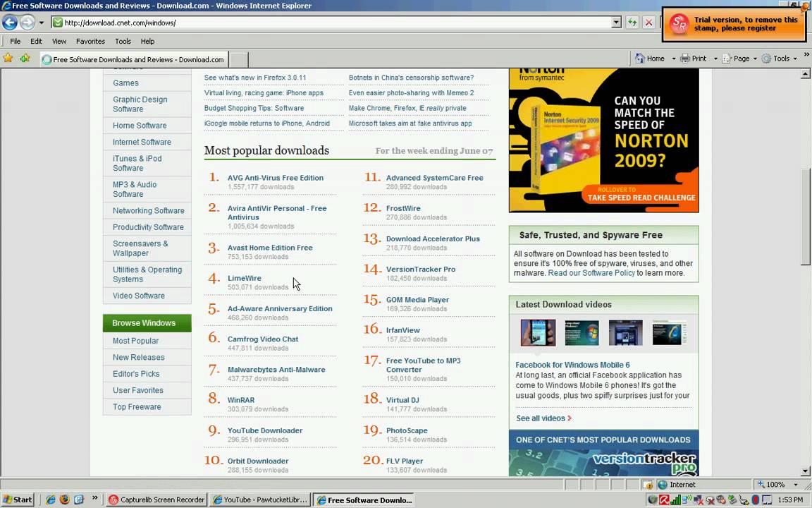812x508 pixels.
Task: Launch Firefox from Quick Launch
Action: (64, 500)
